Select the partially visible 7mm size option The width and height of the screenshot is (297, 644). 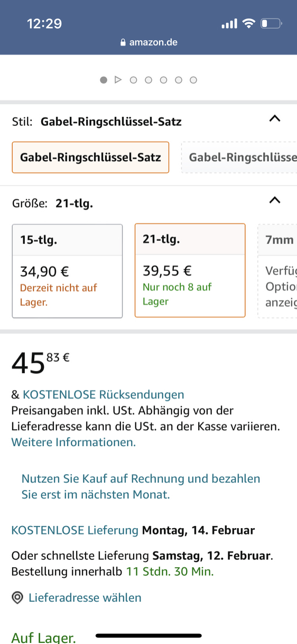click(x=277, y=271)
